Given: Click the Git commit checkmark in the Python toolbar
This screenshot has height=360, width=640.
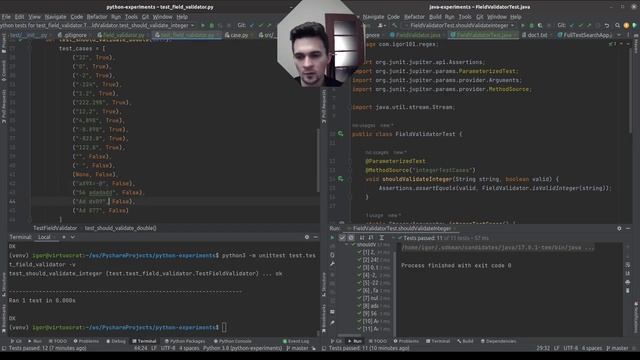Looking at the screenshot, I should (260, 25).
